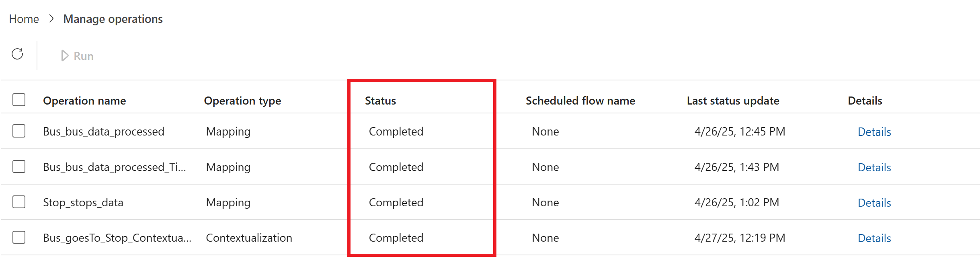Open Details for Bus_bus_data_processed

pos(874,132)
